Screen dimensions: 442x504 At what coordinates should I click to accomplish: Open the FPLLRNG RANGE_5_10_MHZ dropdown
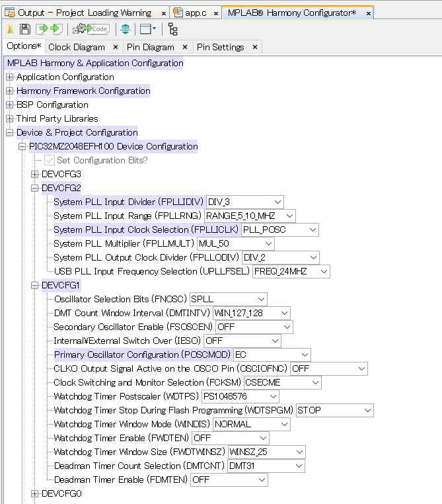coord(250,216)
